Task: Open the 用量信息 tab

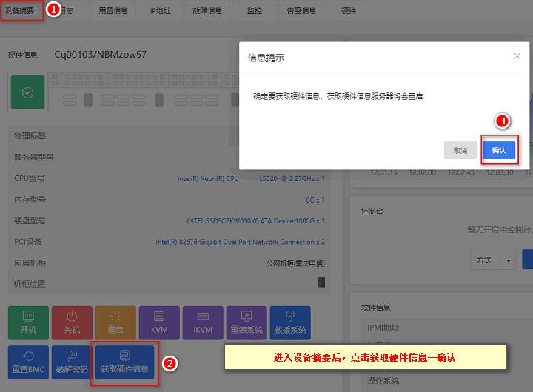Action: (x=113, y=11)
